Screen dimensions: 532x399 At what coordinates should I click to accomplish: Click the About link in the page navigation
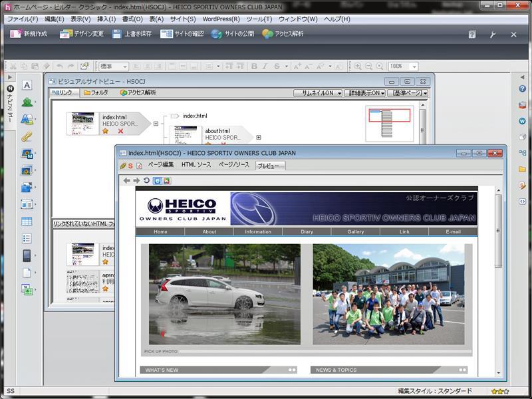pyautogui.click(x=209, y=231)
